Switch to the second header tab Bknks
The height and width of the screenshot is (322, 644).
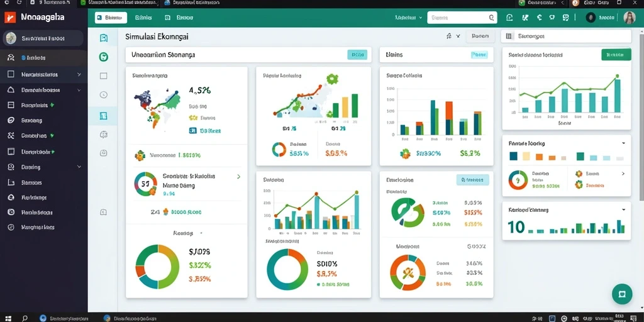[x=143, y=18]
